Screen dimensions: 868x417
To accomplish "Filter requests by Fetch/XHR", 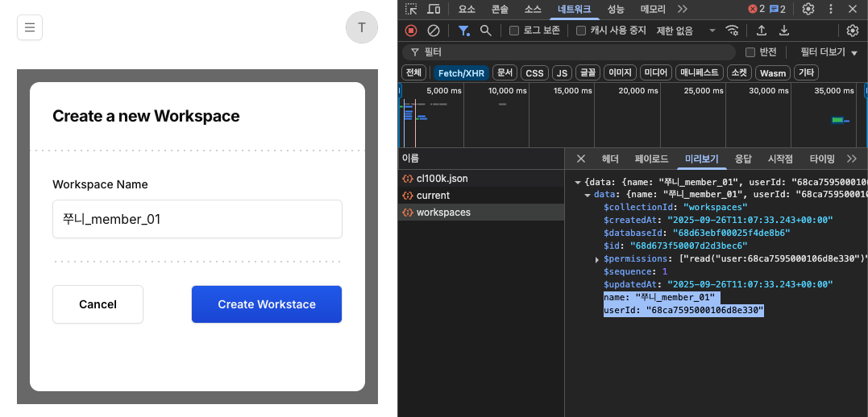I will (x=461, y=72).
